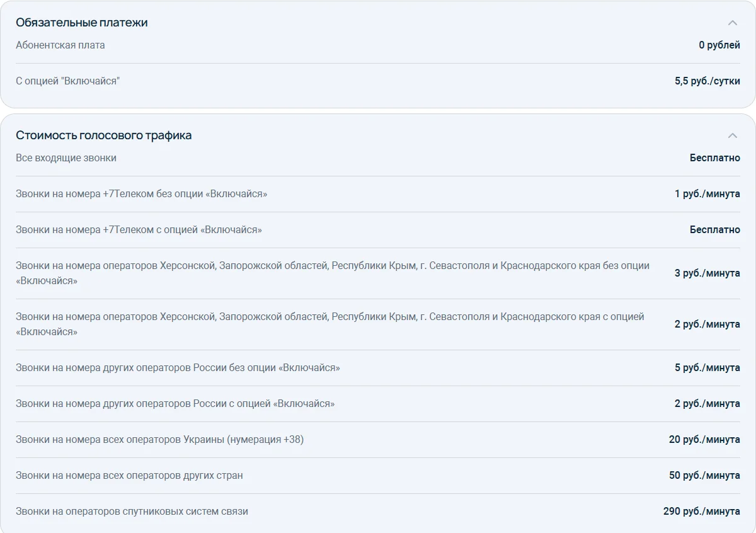Click the "Обязательные платежи" heading

pyautogui.click(x=82, y=23)
